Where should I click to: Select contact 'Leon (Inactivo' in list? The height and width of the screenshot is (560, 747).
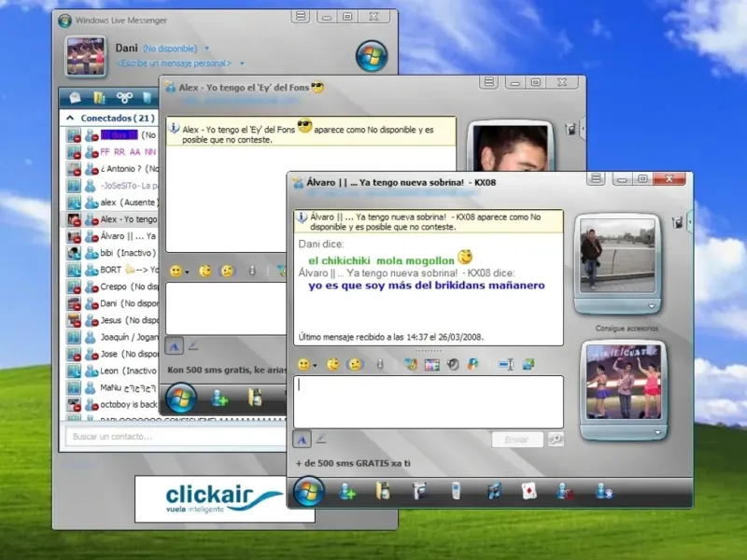pos(110,371)
